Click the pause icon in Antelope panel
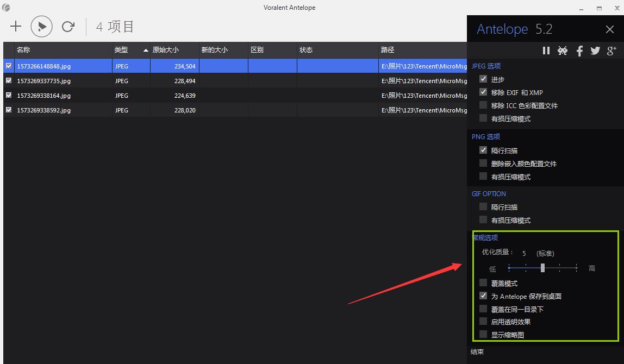This screenshot has height=364, width=624. 546,51
